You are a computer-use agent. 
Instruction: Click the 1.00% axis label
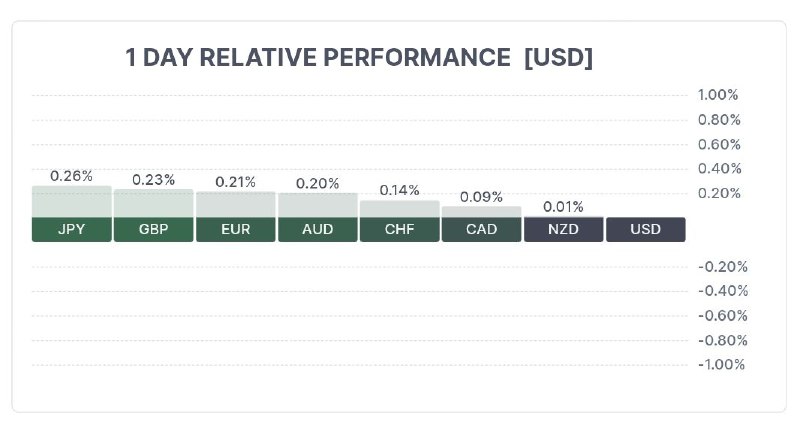[x=718, y=95]
